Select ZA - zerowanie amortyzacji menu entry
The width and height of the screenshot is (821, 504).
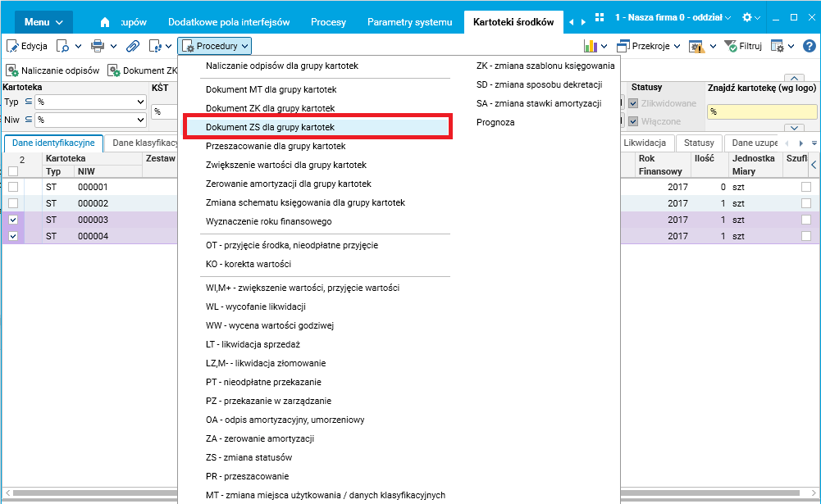tap(260, 438)
